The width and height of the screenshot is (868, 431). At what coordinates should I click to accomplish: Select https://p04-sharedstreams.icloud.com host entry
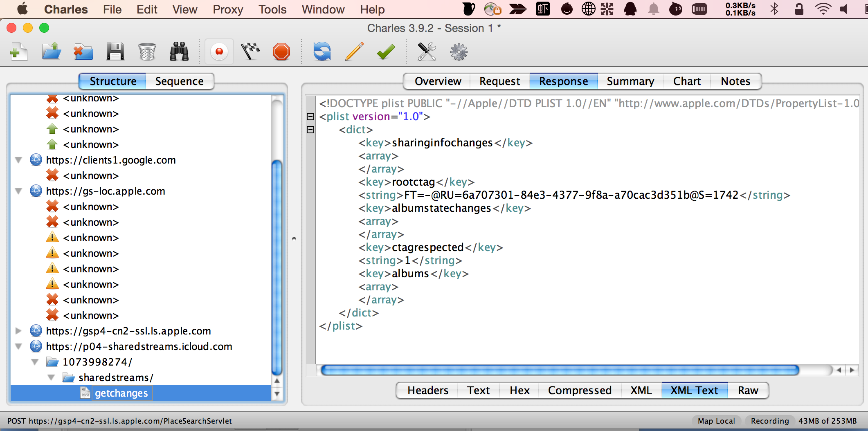click(x=139, y=346)
